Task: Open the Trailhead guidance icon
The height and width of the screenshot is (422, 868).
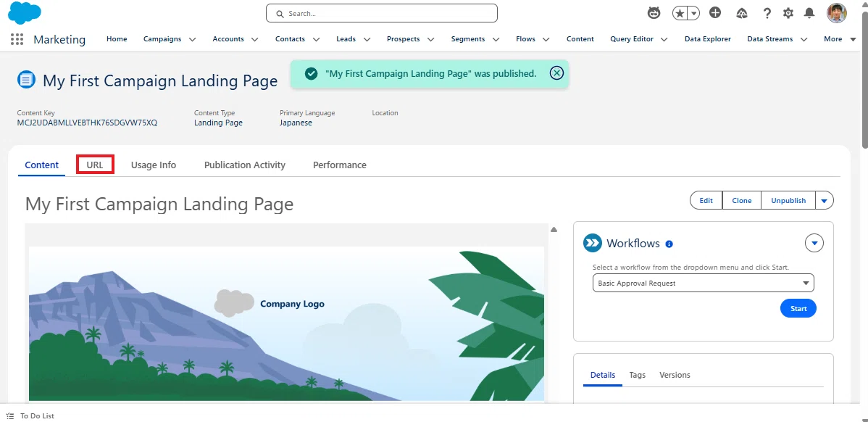Action: coord(743,13)
